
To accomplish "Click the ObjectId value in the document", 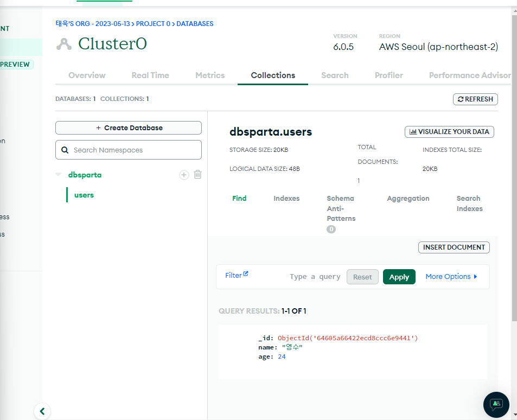I will click(348, 338).
